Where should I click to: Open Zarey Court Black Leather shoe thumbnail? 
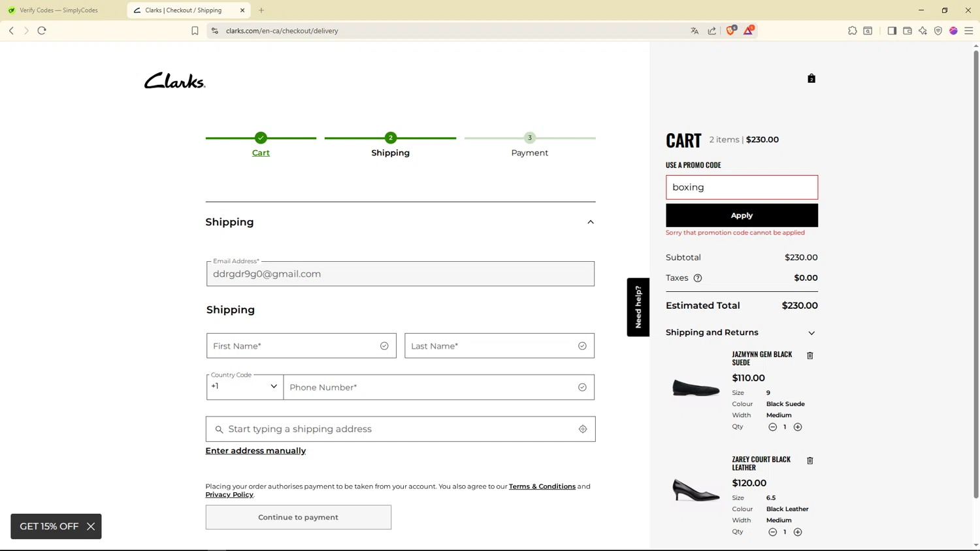coord(696,490)
